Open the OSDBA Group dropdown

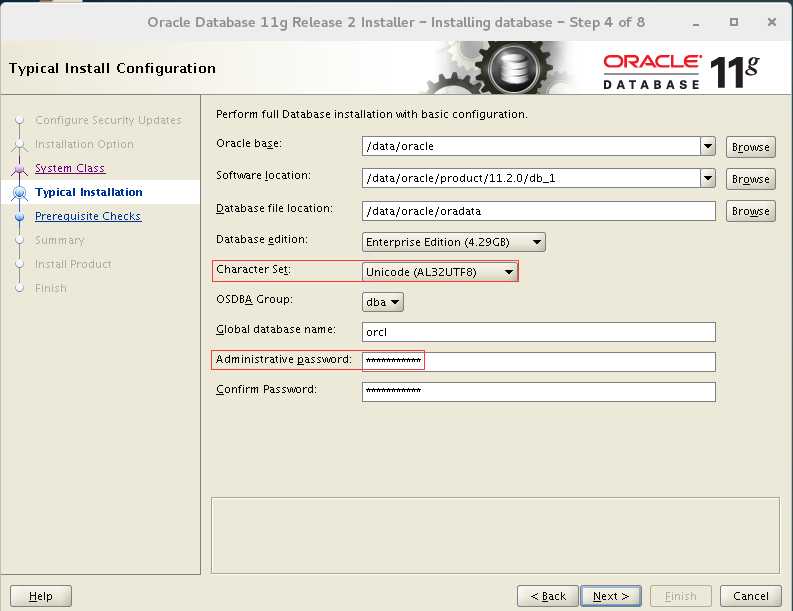382,302
